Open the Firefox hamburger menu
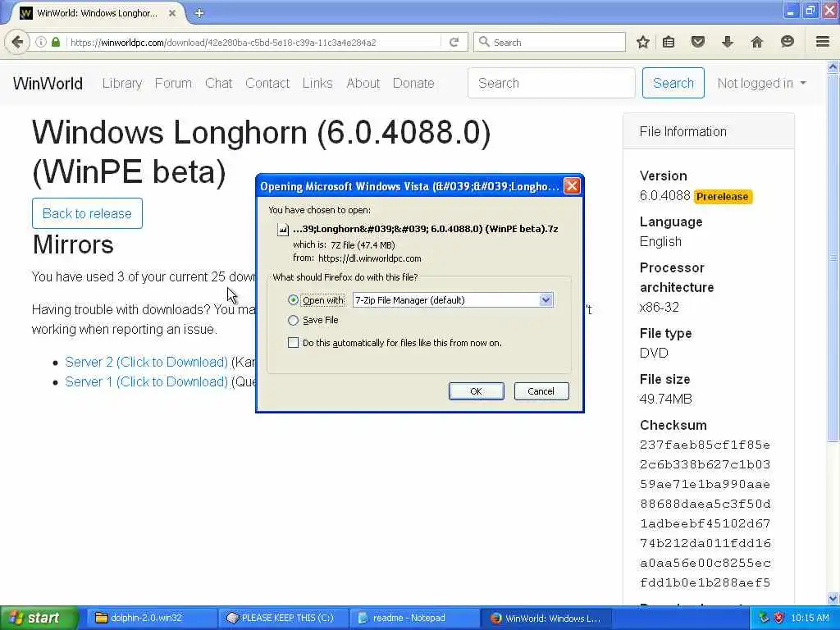Screen dimensions: 840x630 pos(823,42)
